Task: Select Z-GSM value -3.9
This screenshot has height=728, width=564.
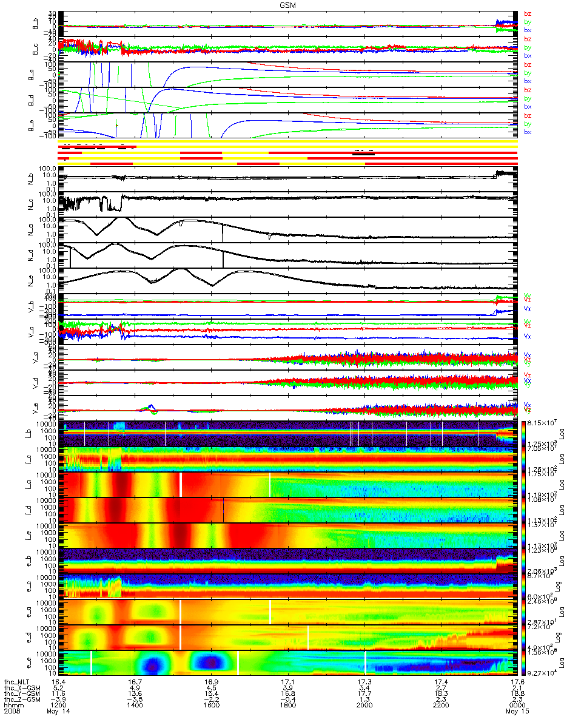Action: click(57, 701)
